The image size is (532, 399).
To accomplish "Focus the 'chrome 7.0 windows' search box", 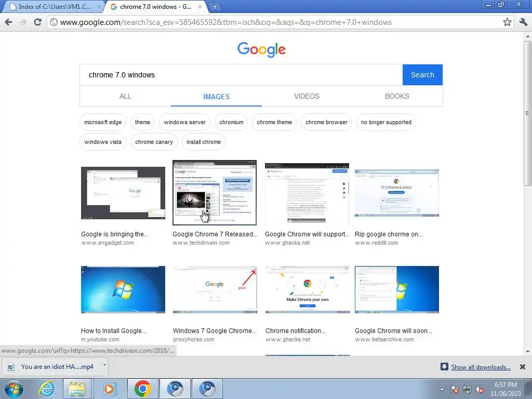I will coord(241,75).
